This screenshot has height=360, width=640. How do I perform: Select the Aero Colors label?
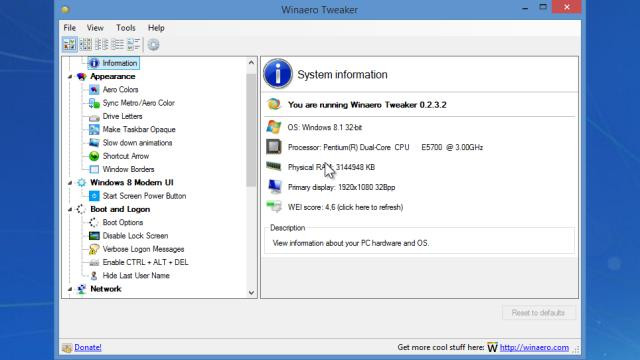click(120, 89)
